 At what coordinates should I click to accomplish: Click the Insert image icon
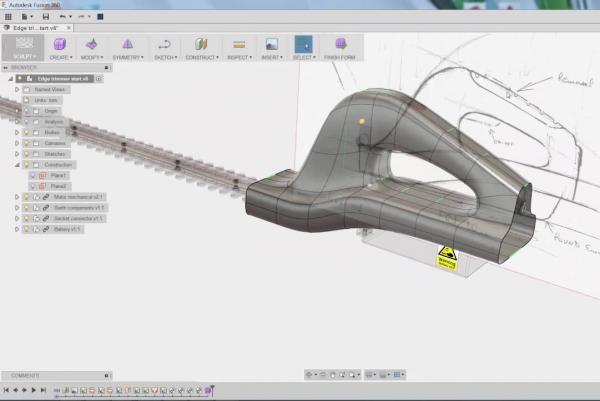[x=271, y=45]
